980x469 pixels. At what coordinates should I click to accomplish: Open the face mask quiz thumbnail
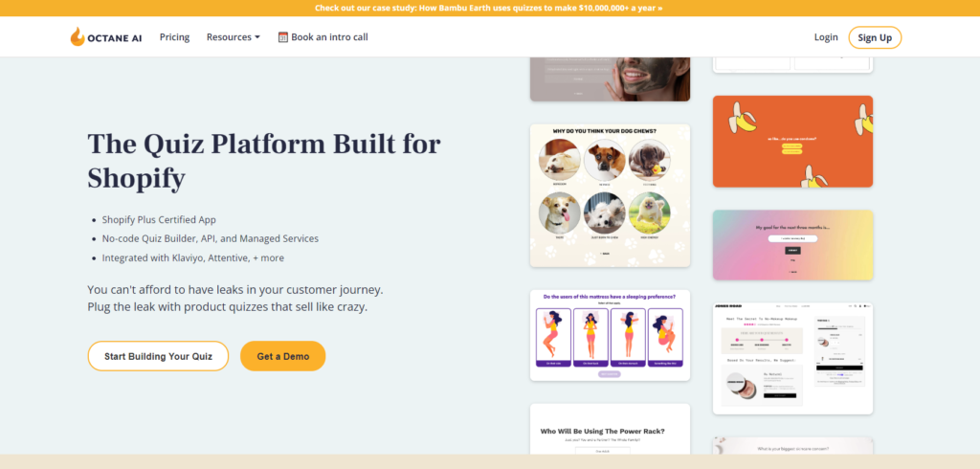tap(610, 78)
